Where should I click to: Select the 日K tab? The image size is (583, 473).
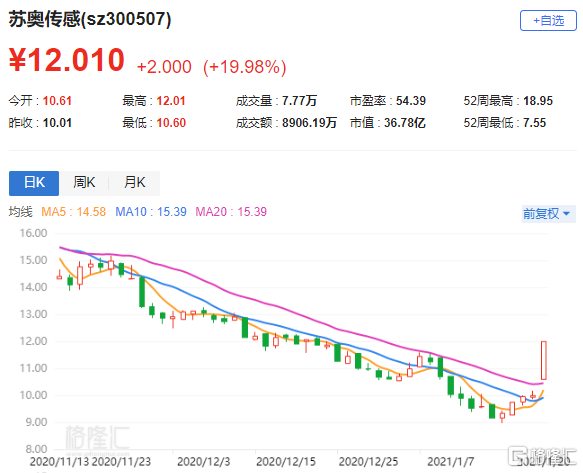pyautogui.click(x=34, y=183)
